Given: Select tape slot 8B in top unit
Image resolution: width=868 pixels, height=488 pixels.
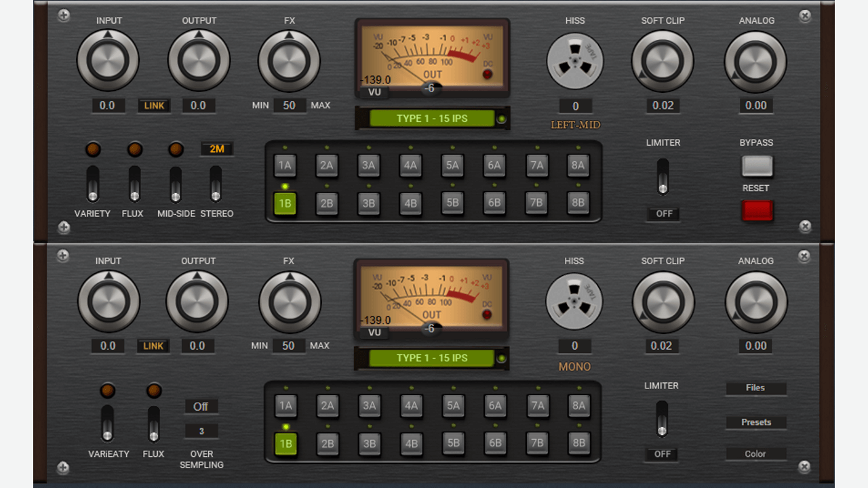Looking at the screenshot, I should tap(578, 203).
